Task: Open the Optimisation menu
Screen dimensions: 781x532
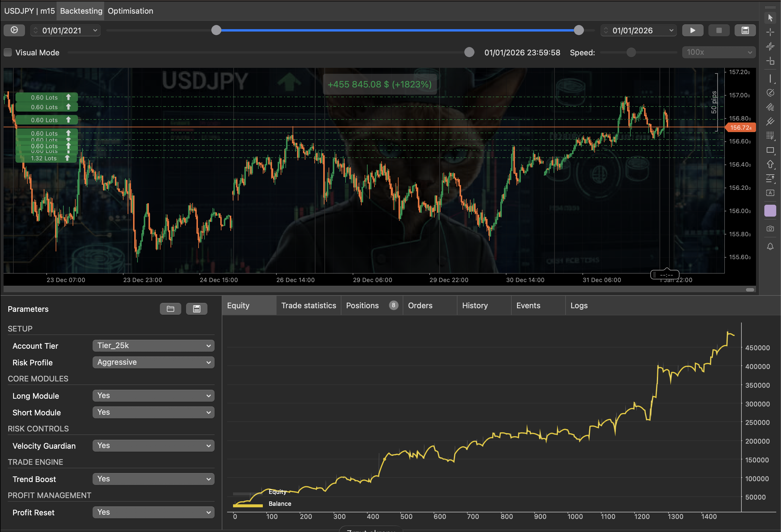Action: click(130, 11)
